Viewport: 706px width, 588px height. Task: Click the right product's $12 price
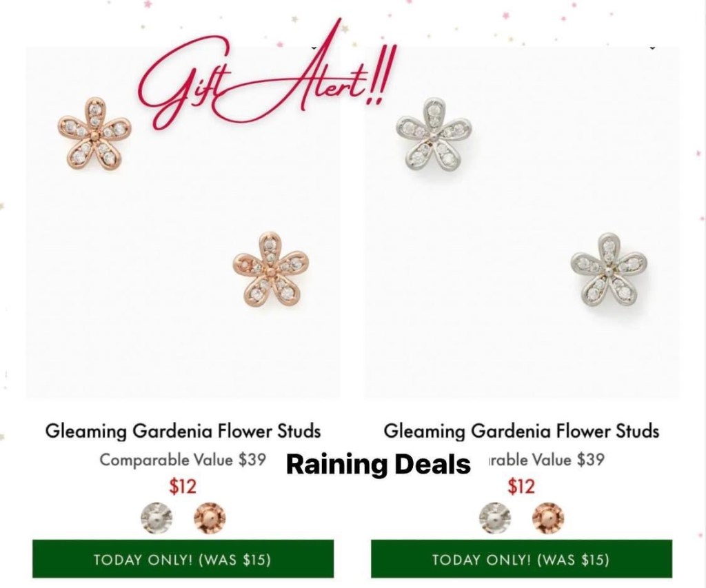point(521,487)
